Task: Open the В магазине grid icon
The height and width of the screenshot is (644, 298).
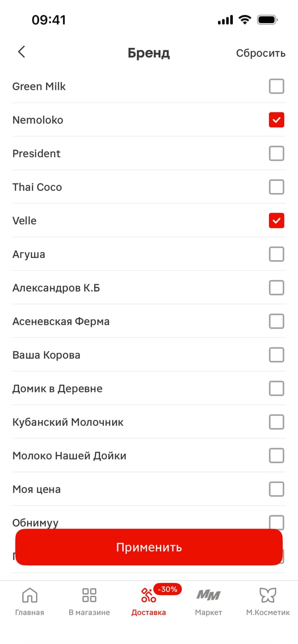Action: [x=89, y=595]
